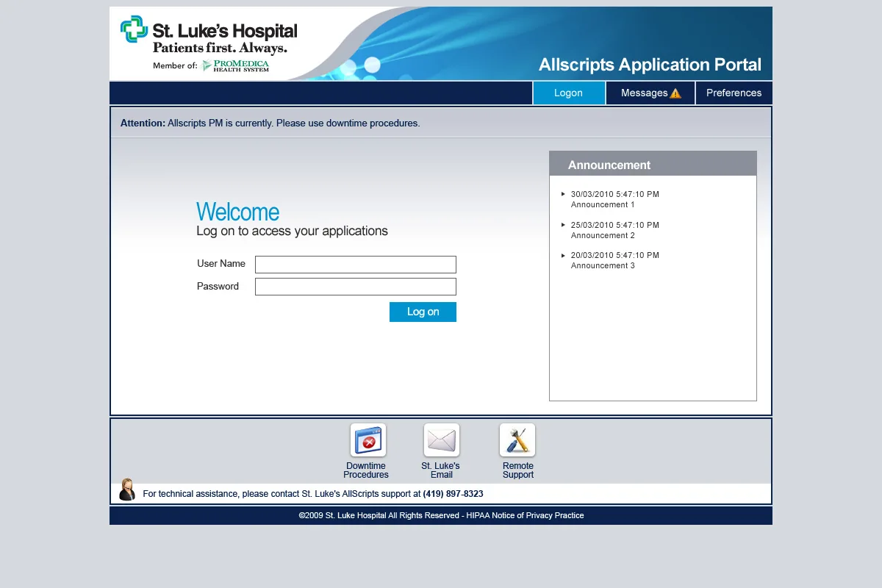The image size is (882, 588).
Task: Expand the 30/03/2010 announcement arrow
Action: pyautogui.click(x=564, y=194)
